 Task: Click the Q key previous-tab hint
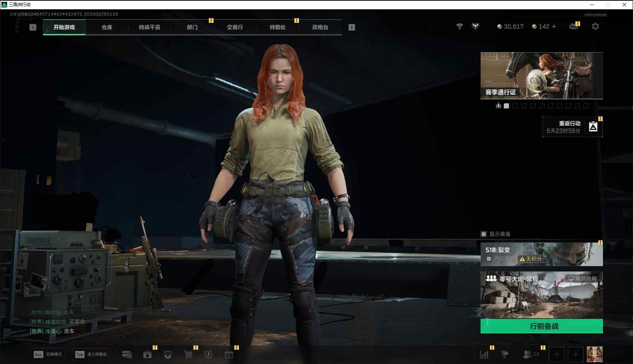coord(33,27)
